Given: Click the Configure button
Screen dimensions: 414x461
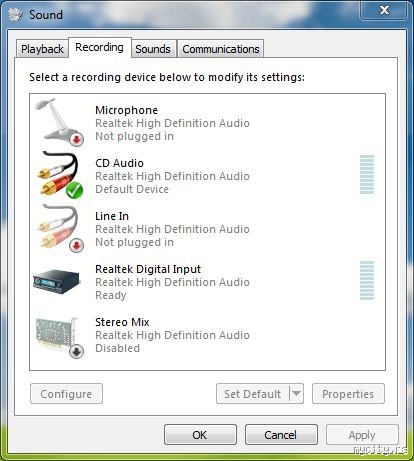Looking at the screenshot, I should coord(66,394).
